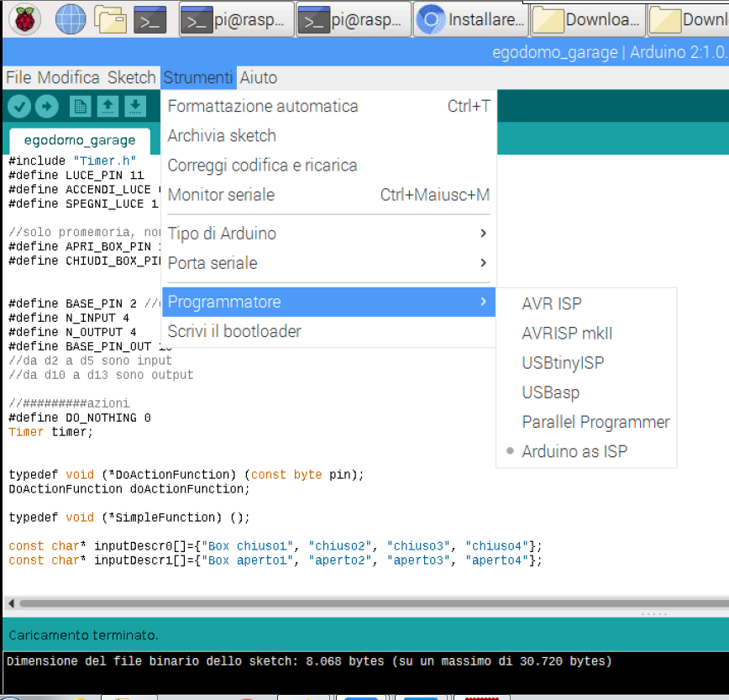Screen dimensions: 729x700
Task: Select Parallel Programmer option
Action: click(x=587, y=422)
